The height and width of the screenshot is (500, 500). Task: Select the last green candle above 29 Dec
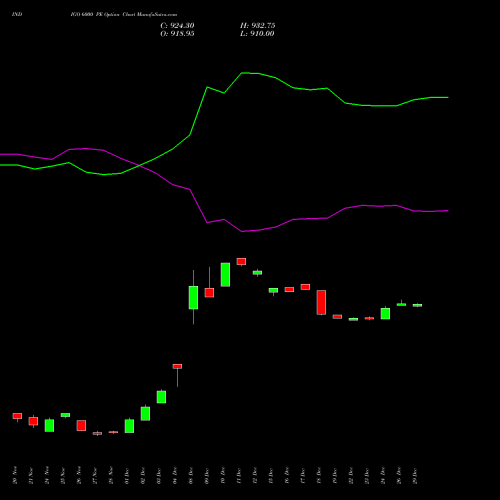point(417,305)
